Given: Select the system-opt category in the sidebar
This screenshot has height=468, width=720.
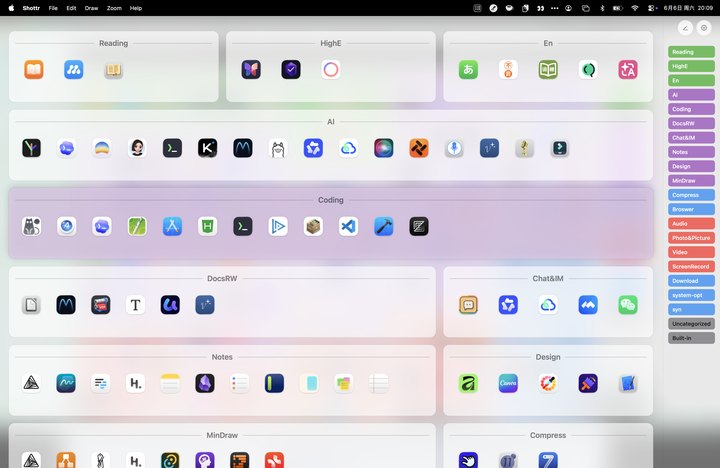Looking at the screenshot, I should pyautogui.click(x=691, y=295).
